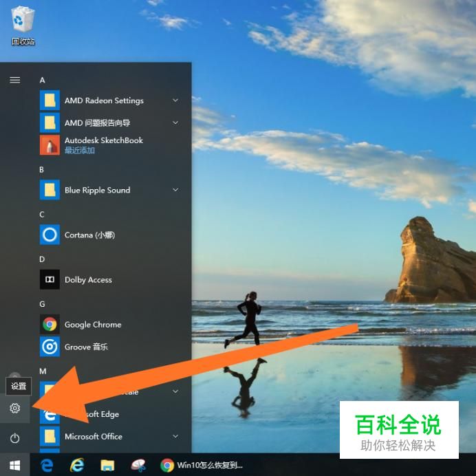Click the Power icon in Start menu
The image size is (476, 476).
coord(15,438)
